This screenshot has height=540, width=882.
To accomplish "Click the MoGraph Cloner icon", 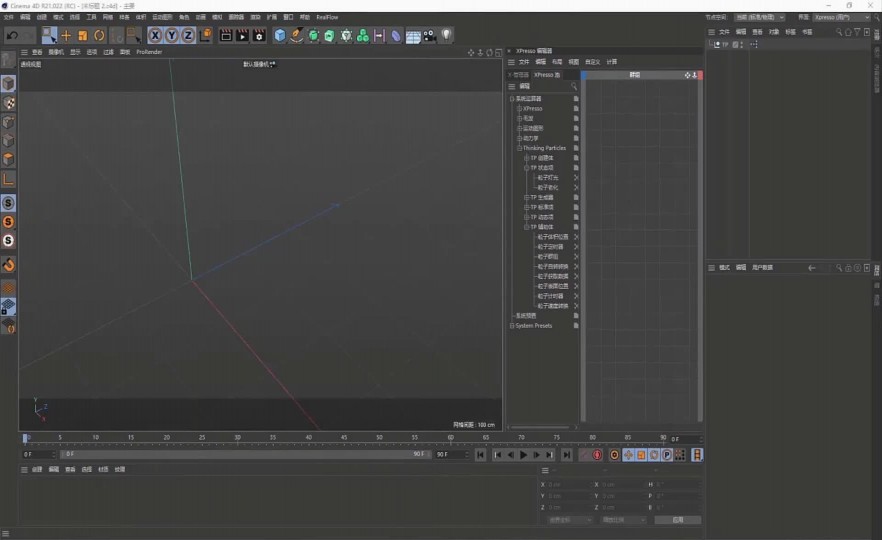I will [346, 35].
